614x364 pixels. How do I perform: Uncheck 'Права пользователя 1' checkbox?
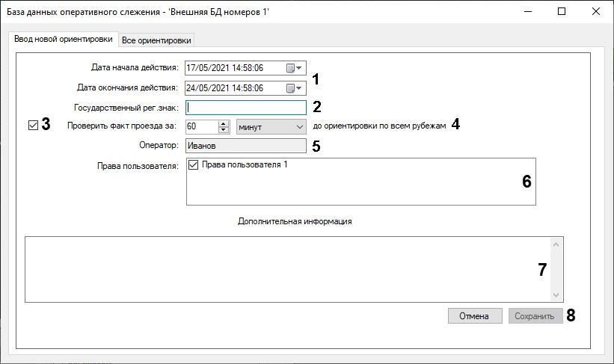click(194, 165)
